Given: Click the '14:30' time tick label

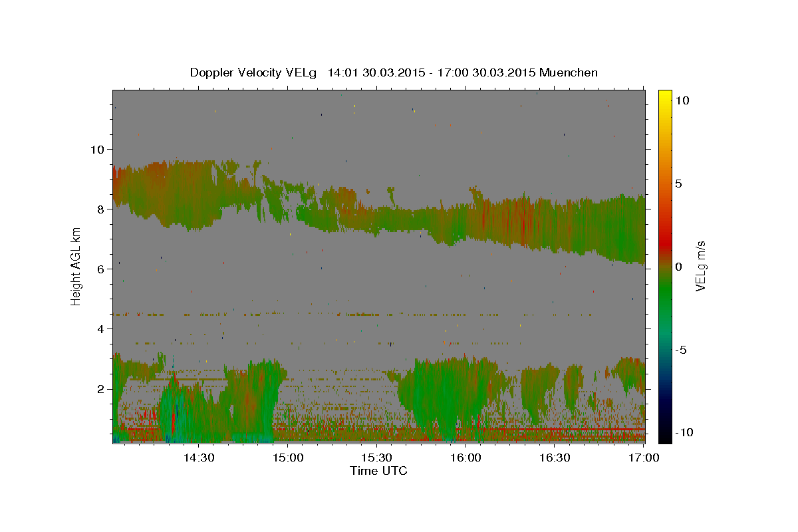Looking at the screenshot, I should (198, 458).
